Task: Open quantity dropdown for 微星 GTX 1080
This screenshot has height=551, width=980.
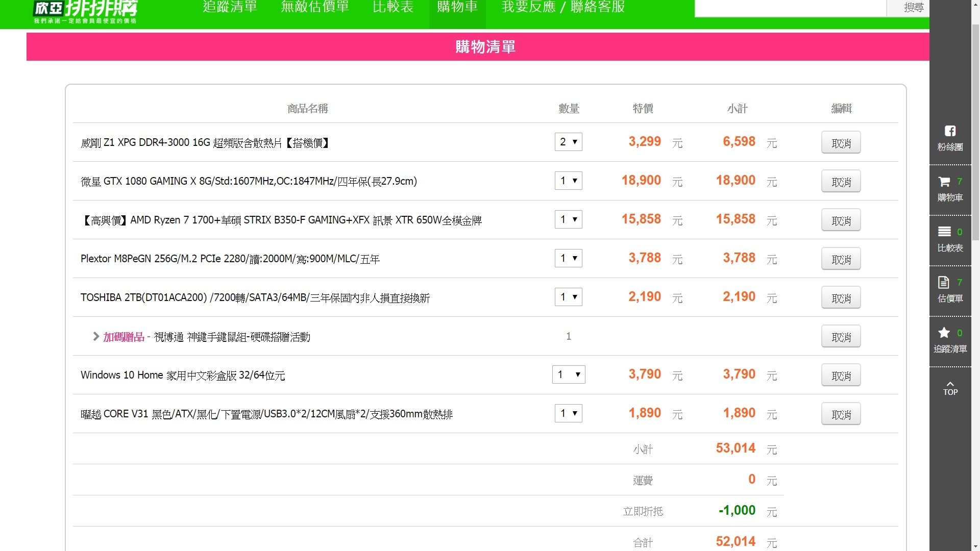Action: (568, 181)
